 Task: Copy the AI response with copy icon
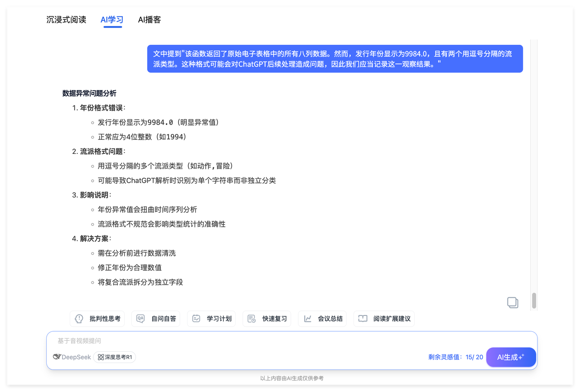512,303
